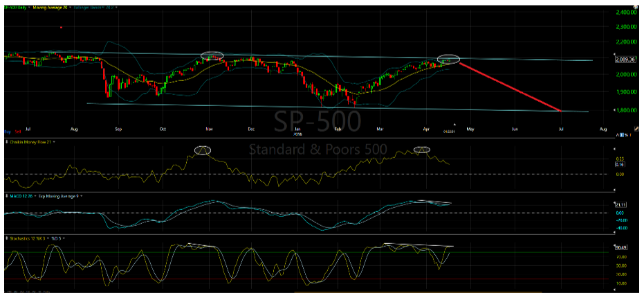Click the Sep label on time axis

(x=118, y=130)
